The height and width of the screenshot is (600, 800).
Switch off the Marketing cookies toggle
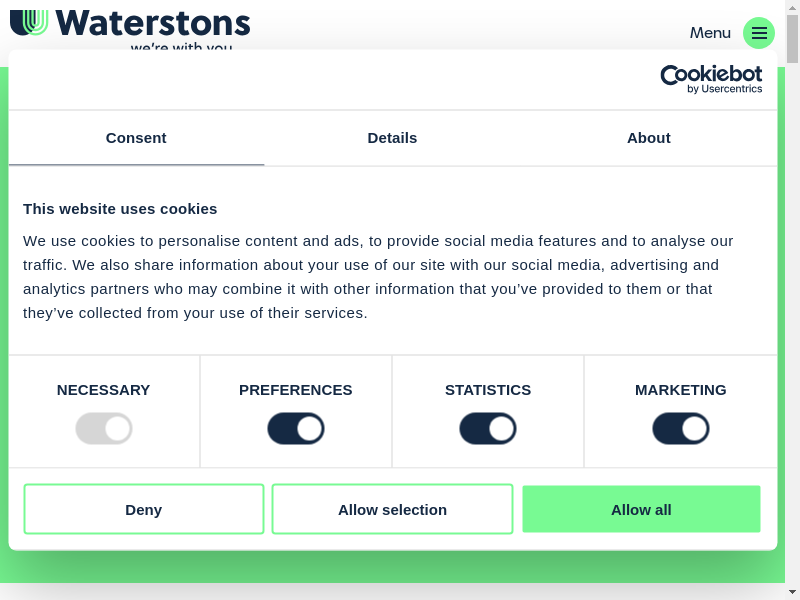[x=681, y=429]
